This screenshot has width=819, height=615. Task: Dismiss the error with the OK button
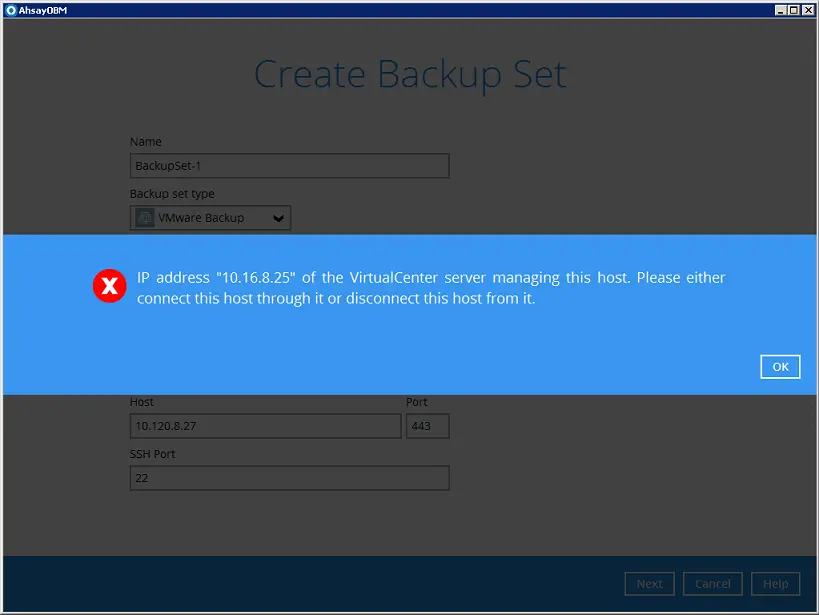(780, 366)
